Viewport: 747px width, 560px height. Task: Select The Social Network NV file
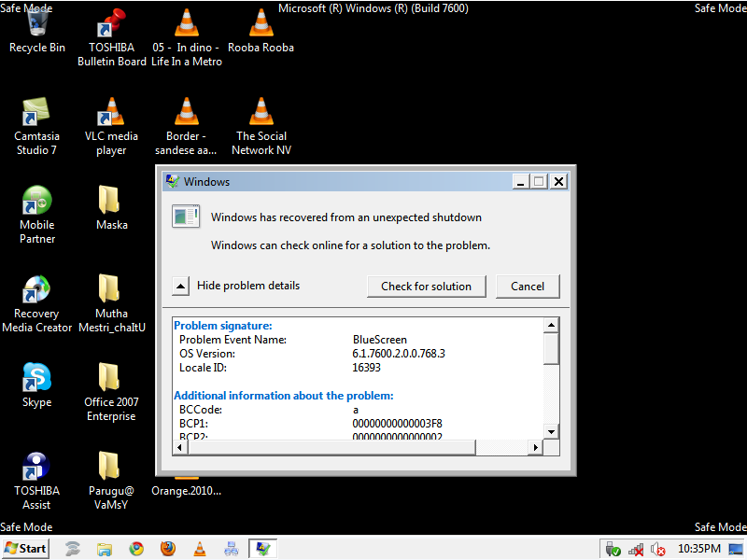(x=261, y=126)
